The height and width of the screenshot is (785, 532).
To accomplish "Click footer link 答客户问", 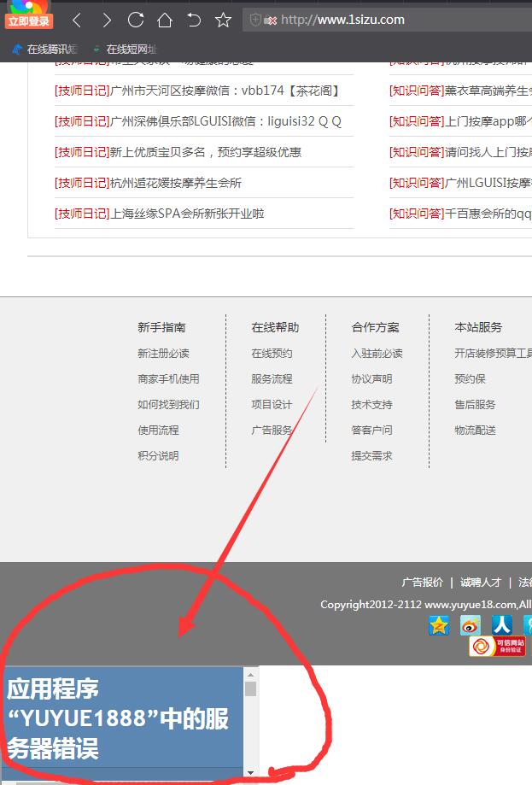I will click(x=371, y=430).
